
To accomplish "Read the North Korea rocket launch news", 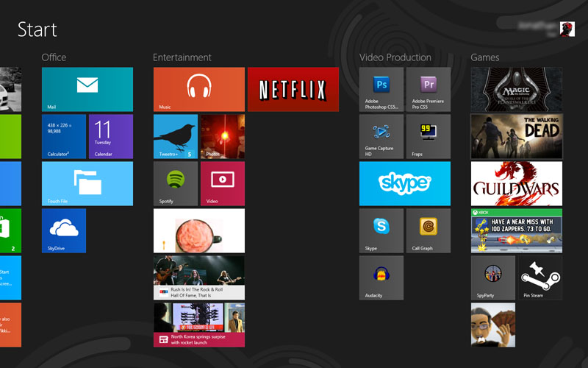I will [198, 325].
